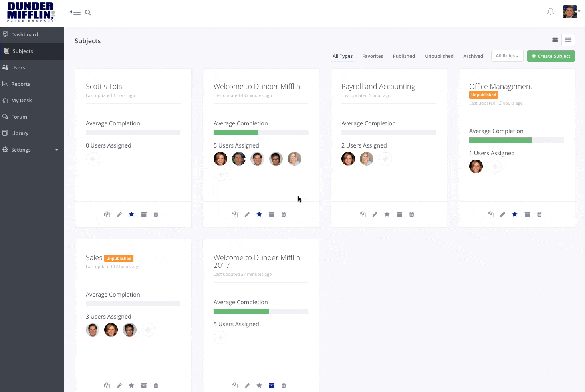Viewport: 585px width, 392px height.
Task: Edit Scott's Tots with pencil icon
Action: coord(119,214)
